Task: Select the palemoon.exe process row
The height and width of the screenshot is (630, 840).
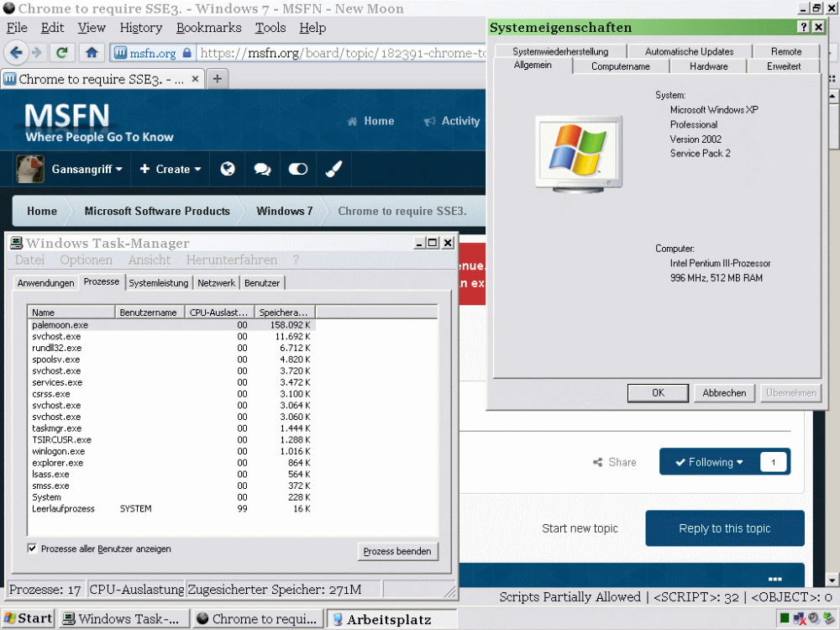Action: point(60,324)
